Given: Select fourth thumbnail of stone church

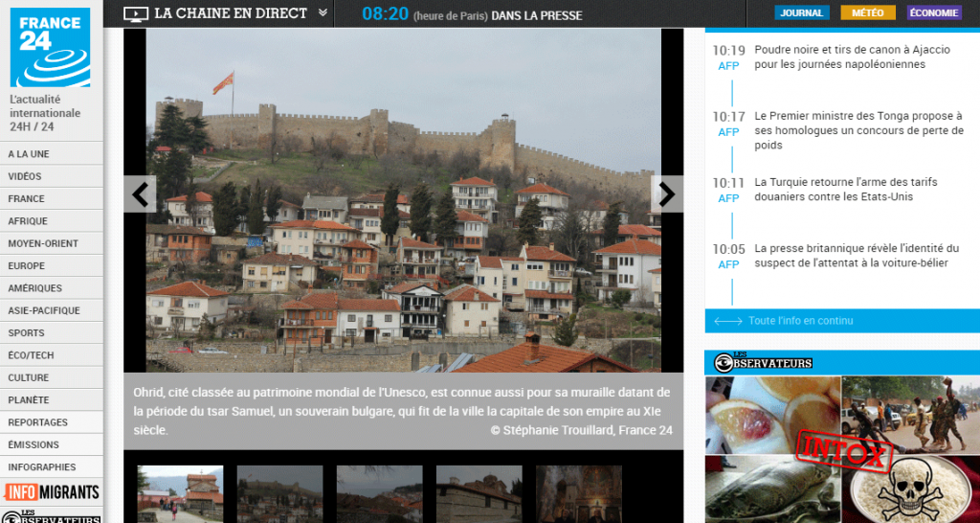Looking at the screenshot, I should (x=479, y=493).
